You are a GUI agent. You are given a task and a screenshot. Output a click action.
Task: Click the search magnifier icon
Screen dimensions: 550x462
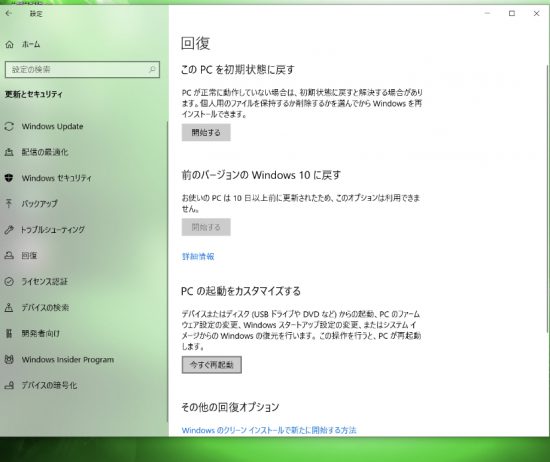(152, 69)
